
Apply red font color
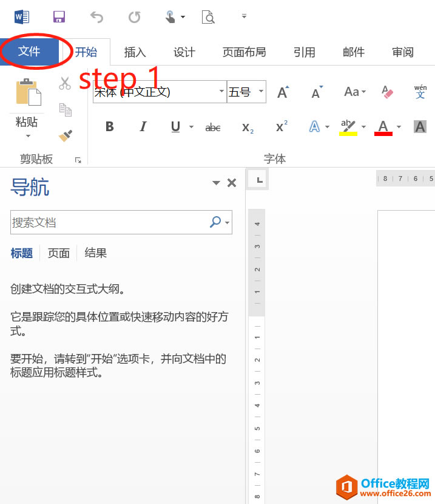(x=383, y=128)
